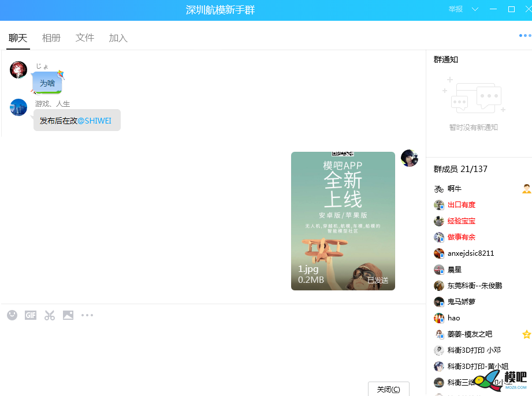Click the avatar icon of 鬼马娇萝

[439, 302]
